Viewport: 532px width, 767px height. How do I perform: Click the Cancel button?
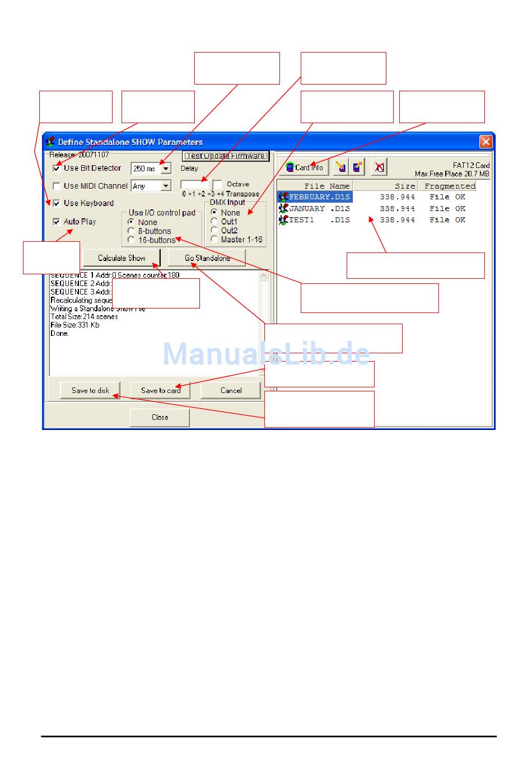point(231,390)
